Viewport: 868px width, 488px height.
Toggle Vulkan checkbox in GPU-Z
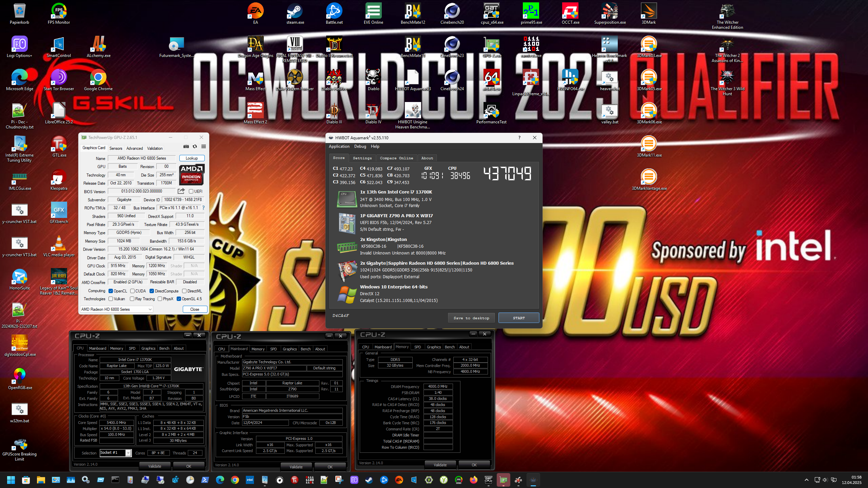pyautogui.click(x=111, y=299)
